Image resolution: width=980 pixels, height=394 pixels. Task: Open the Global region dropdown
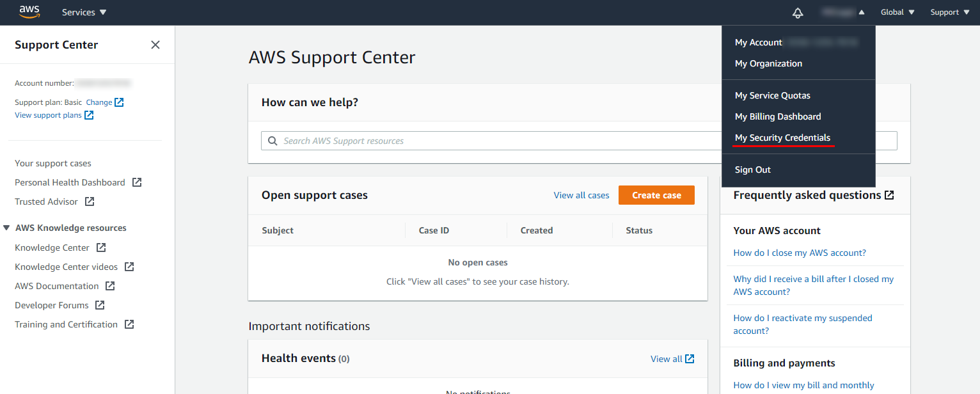(897, 12)
